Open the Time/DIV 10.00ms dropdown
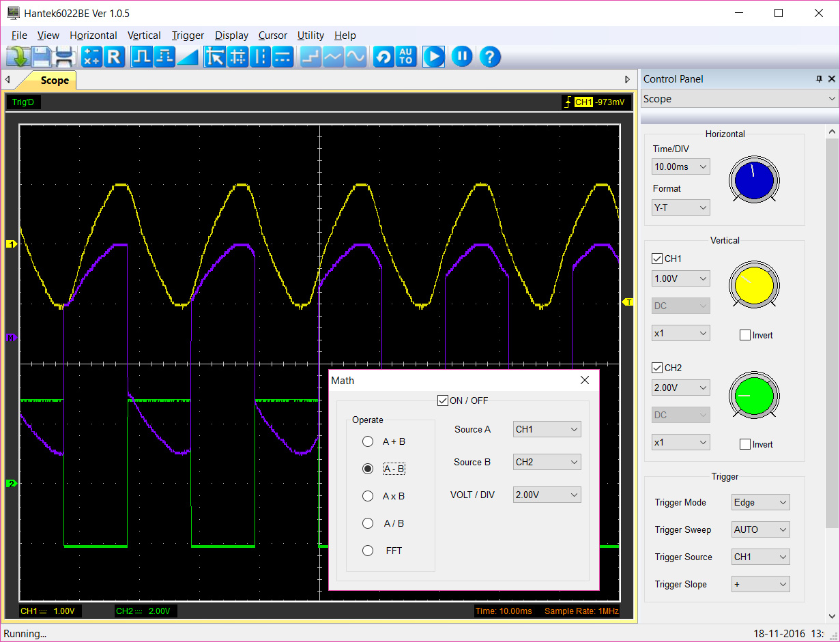 [x=680, y=166]
